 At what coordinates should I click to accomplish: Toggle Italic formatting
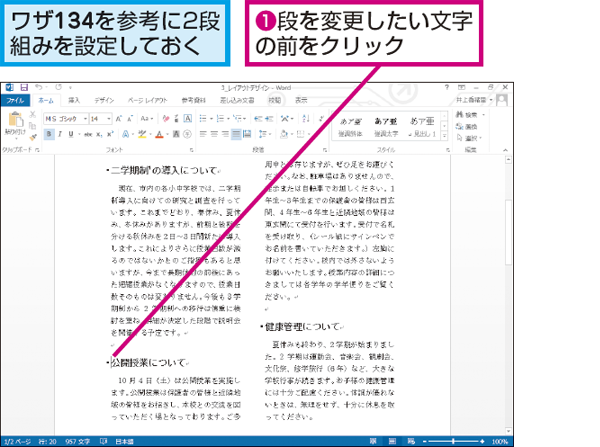pos(58,132)
